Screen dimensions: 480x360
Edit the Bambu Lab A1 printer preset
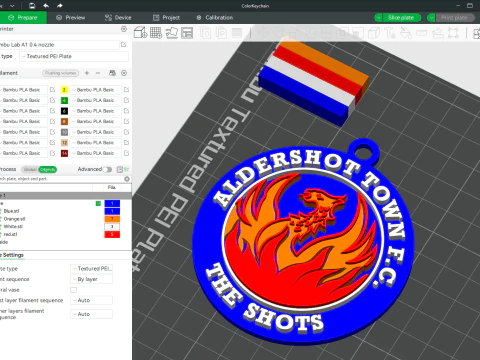(x=124, y=44)
